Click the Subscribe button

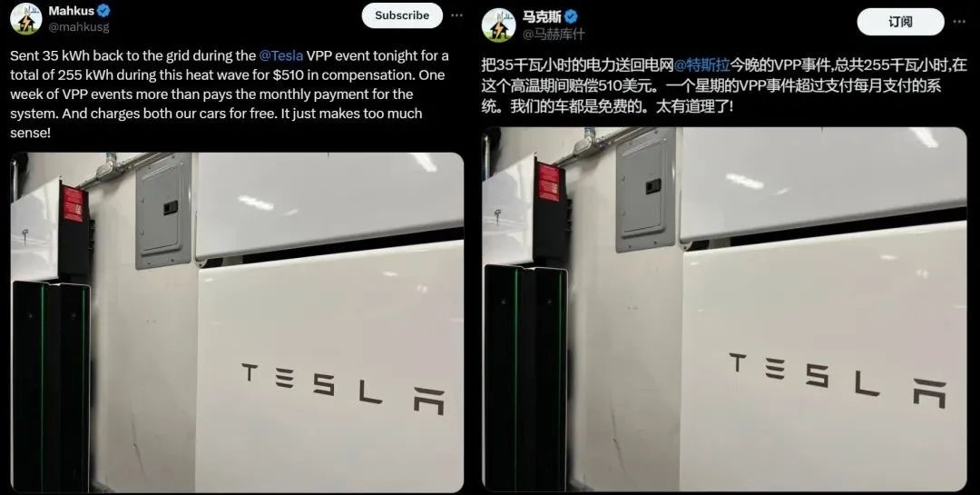pyautogui.click(x=402, y=15)
